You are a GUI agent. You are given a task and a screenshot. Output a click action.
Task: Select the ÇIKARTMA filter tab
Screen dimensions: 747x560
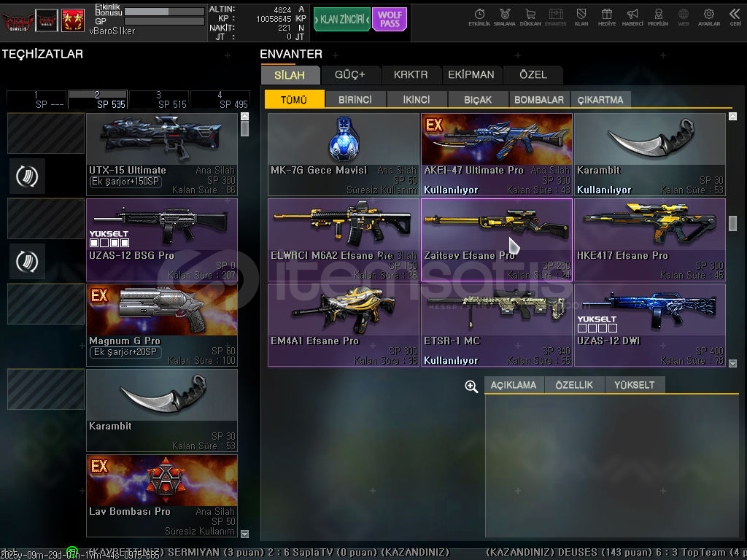[x=600, y=99]
